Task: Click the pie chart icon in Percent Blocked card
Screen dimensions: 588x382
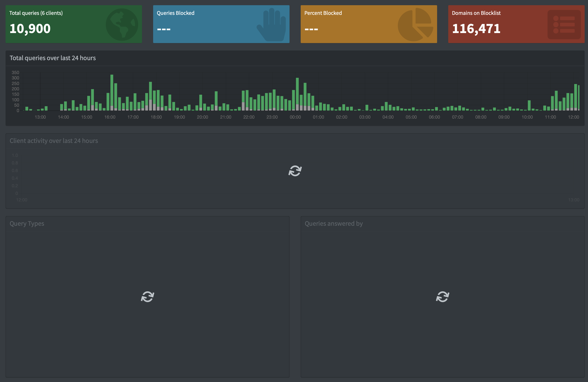Action: coord(416,25)
